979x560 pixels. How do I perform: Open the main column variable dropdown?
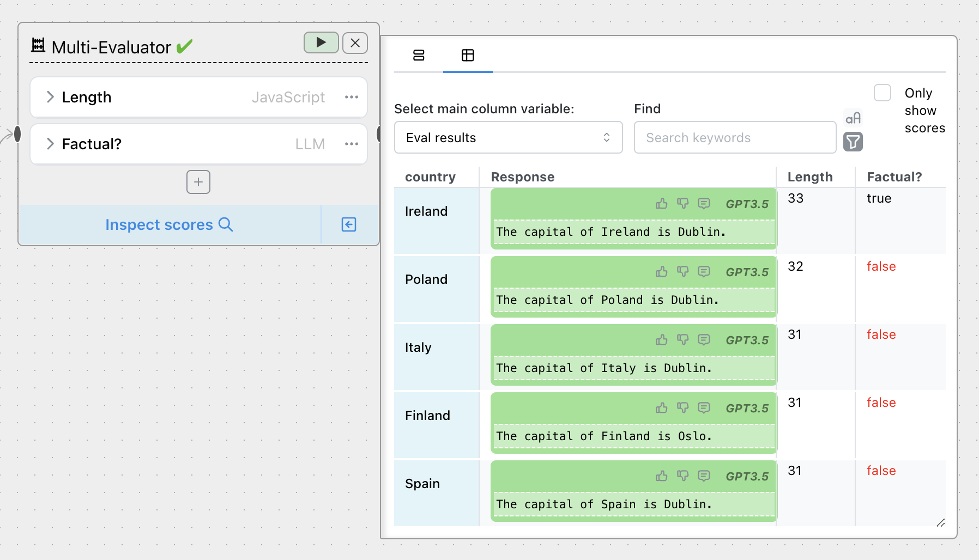click(x=508, y=138)
